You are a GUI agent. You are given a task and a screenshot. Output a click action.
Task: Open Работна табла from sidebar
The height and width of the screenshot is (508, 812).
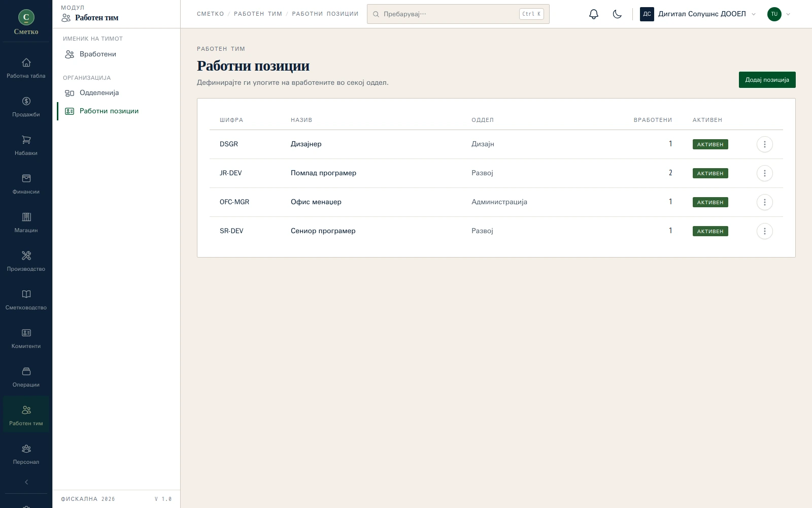click(26, 69)
